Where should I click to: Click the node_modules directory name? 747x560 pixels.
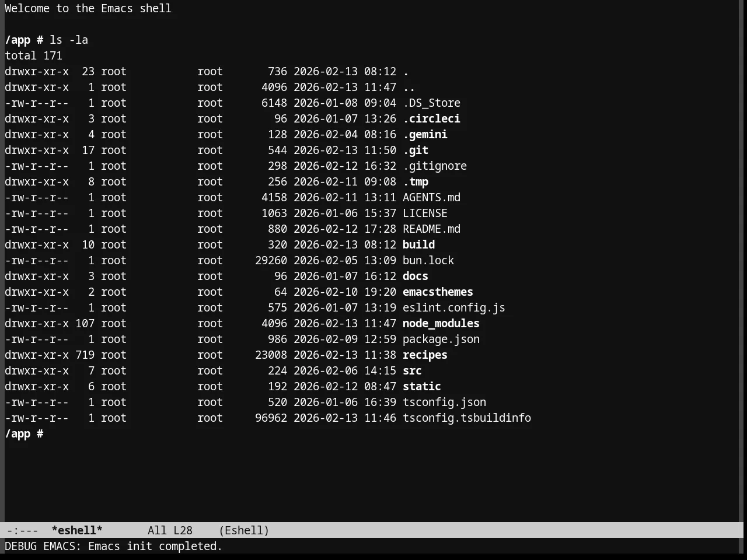click(441, 324)
